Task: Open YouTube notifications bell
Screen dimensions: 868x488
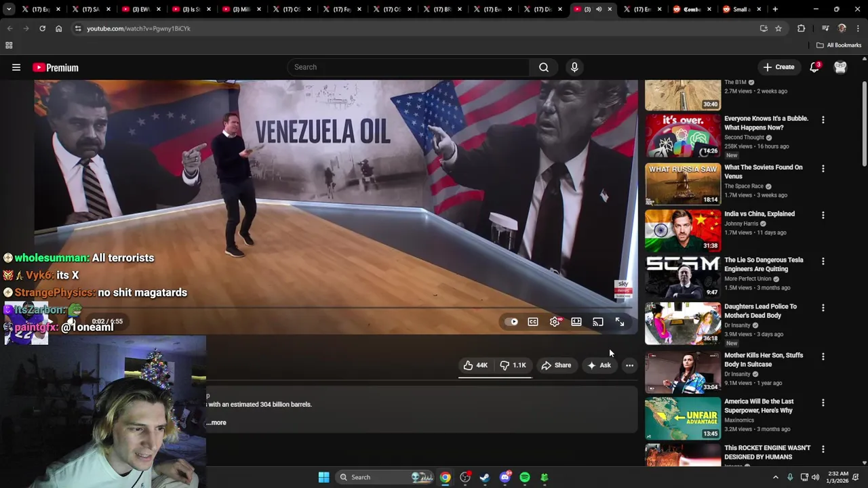Action: tap(814, 67)
